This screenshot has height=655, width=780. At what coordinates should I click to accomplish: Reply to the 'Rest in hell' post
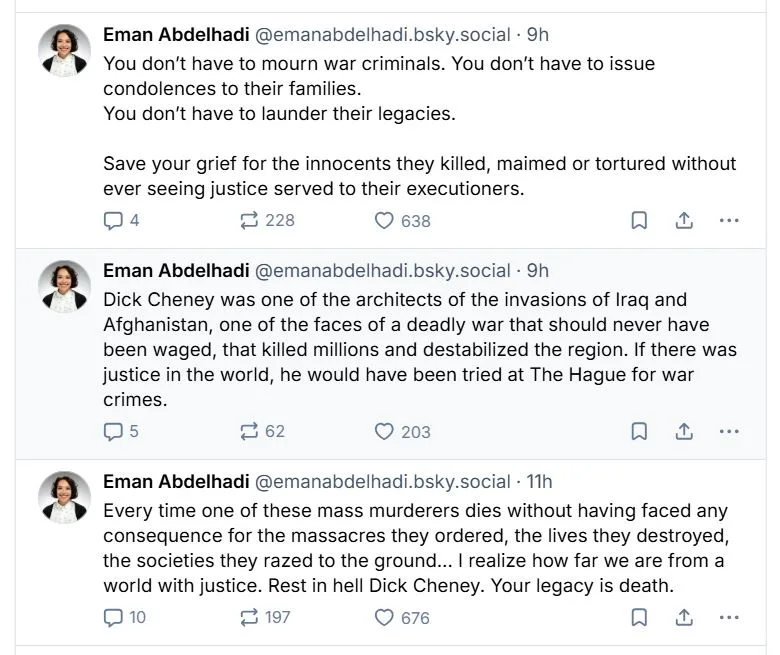pos(114,617)
